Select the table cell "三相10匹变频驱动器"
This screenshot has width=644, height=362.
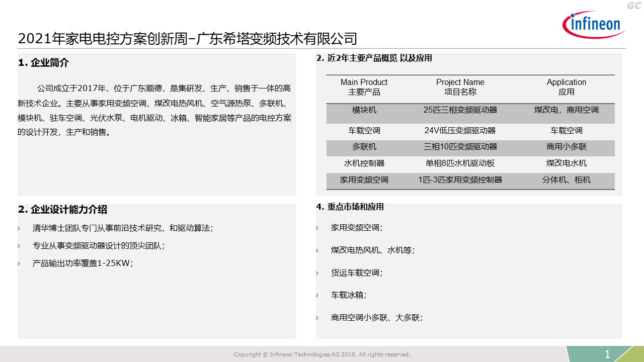click(460, 147)
